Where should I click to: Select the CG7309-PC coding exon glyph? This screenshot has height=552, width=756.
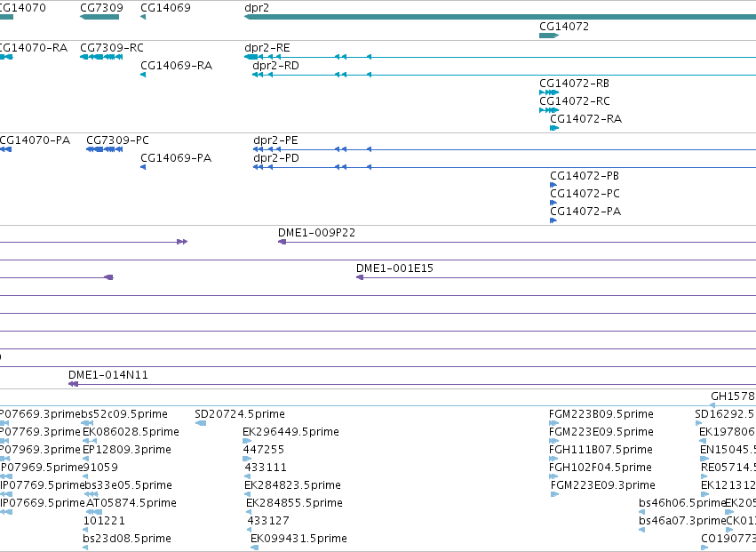point(105,149)
